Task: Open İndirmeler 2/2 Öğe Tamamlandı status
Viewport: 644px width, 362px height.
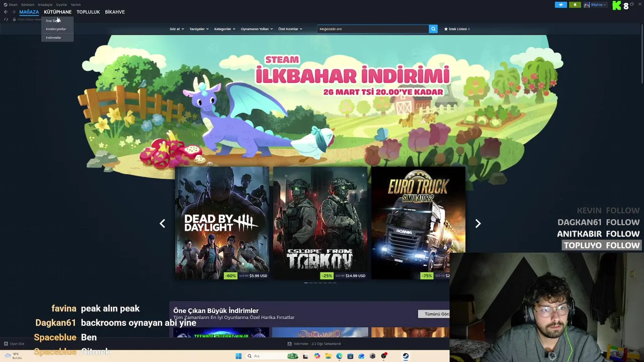Action: 314,344
